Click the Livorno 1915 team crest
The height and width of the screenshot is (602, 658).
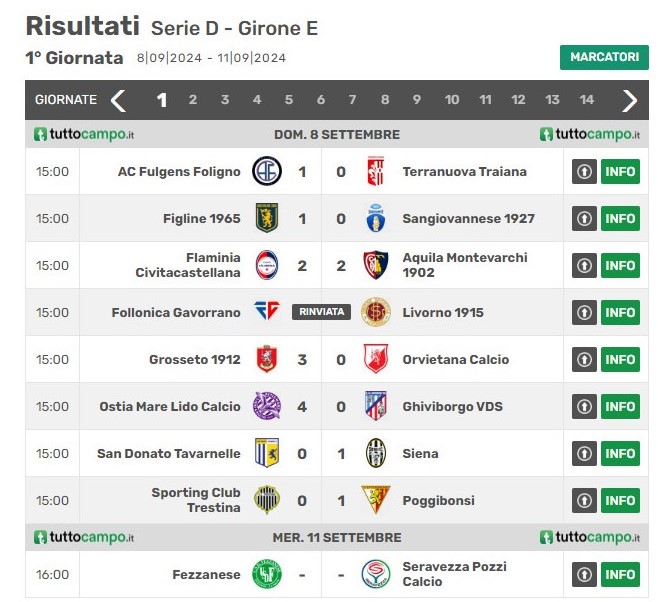376,312
